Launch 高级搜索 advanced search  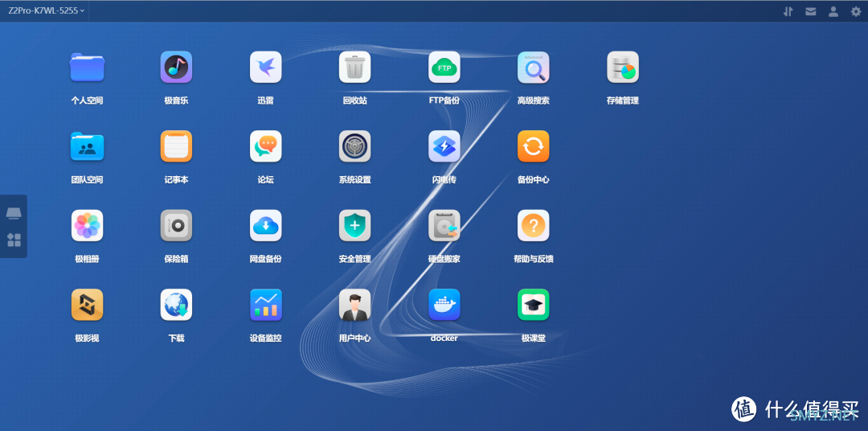tap(534, 67)
